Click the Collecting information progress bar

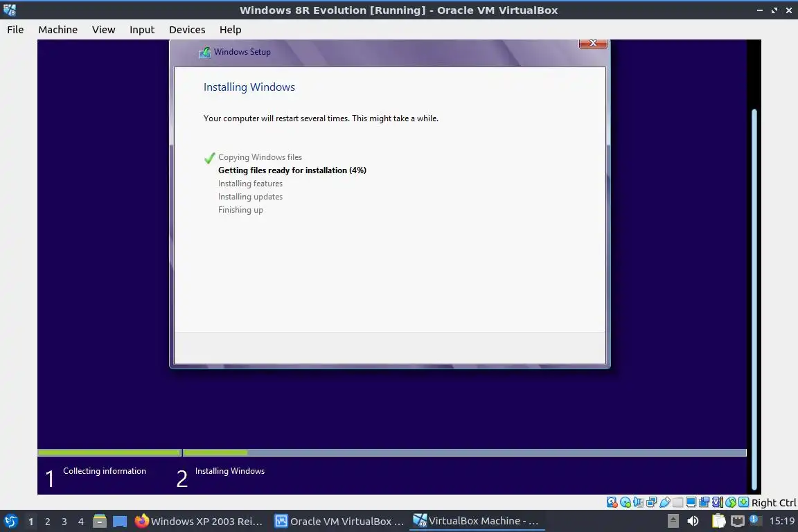pos(109,452)
